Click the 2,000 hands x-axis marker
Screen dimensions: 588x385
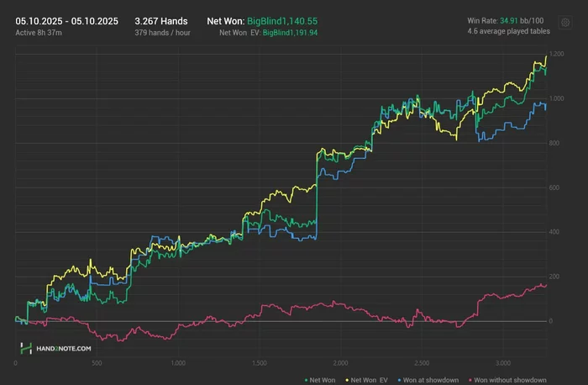click(x=340, y=363)
